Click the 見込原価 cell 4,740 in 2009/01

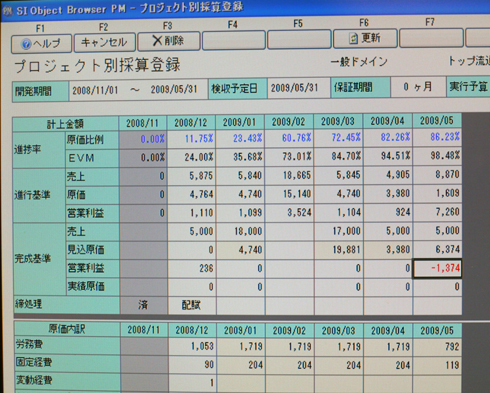240,250
